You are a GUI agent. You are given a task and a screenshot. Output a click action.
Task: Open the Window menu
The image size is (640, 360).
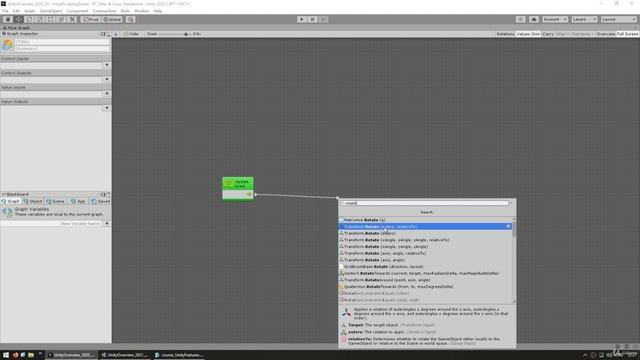point(142,11)
